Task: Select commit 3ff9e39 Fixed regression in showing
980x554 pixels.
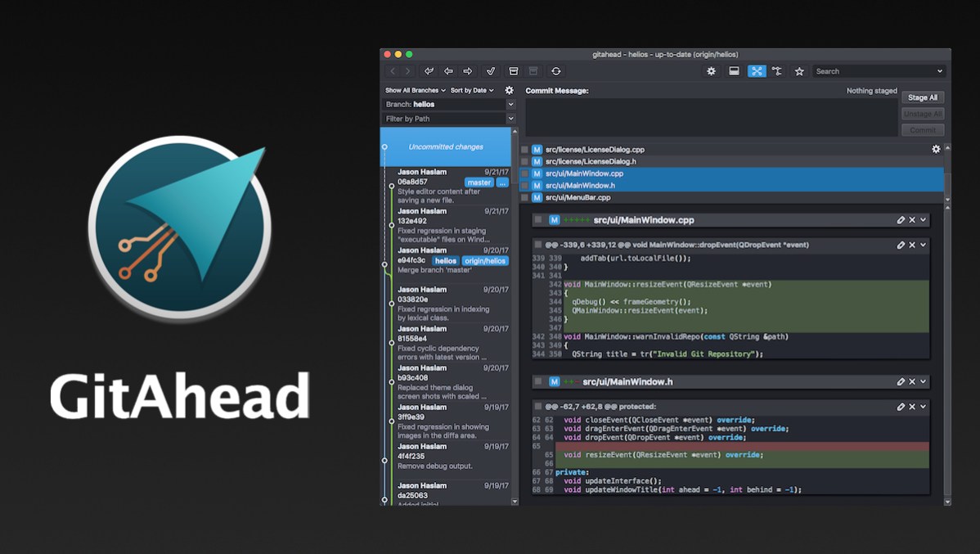Action: tap(446, 421)
